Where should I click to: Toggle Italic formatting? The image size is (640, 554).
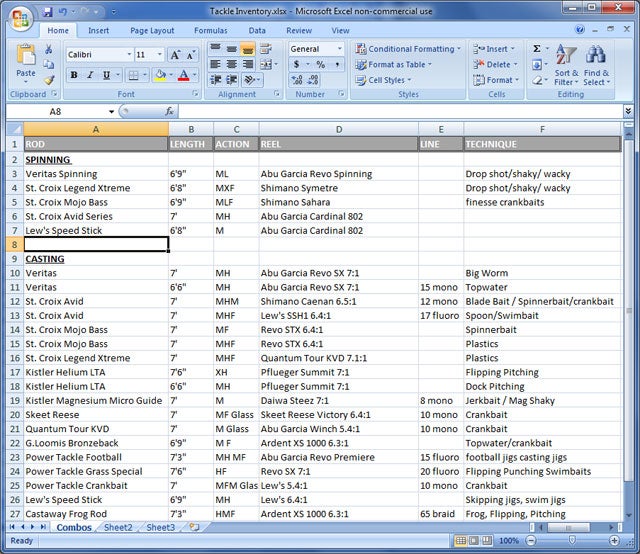coord(90,75)
